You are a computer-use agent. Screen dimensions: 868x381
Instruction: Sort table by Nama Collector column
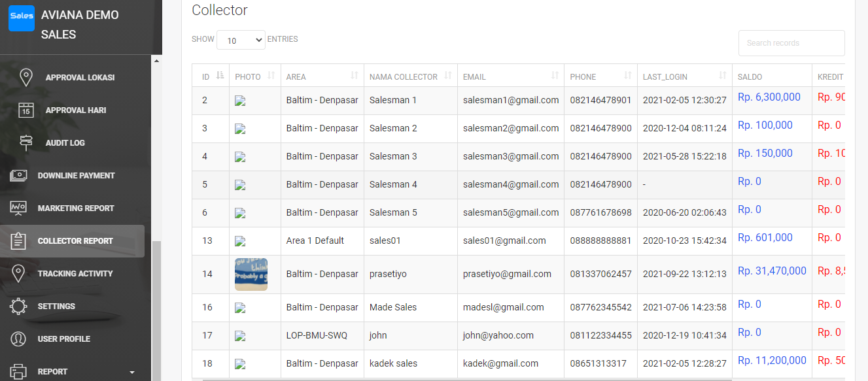448,76
